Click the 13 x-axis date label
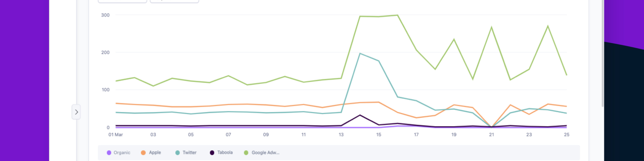644x161 pixels. pos(341,135)
